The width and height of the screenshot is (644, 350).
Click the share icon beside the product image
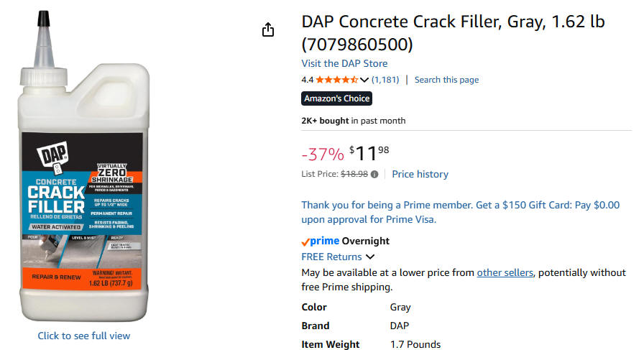pos(268,29)
